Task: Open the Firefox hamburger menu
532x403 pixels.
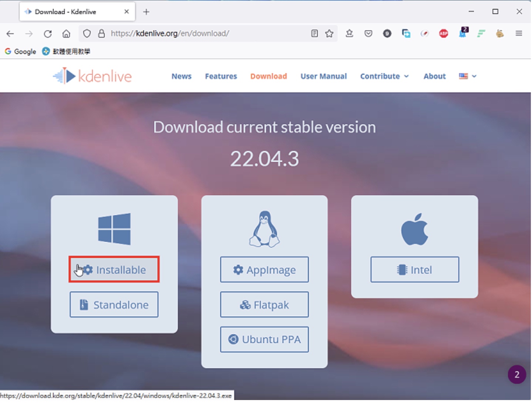Action: click(x=519, y=34)
